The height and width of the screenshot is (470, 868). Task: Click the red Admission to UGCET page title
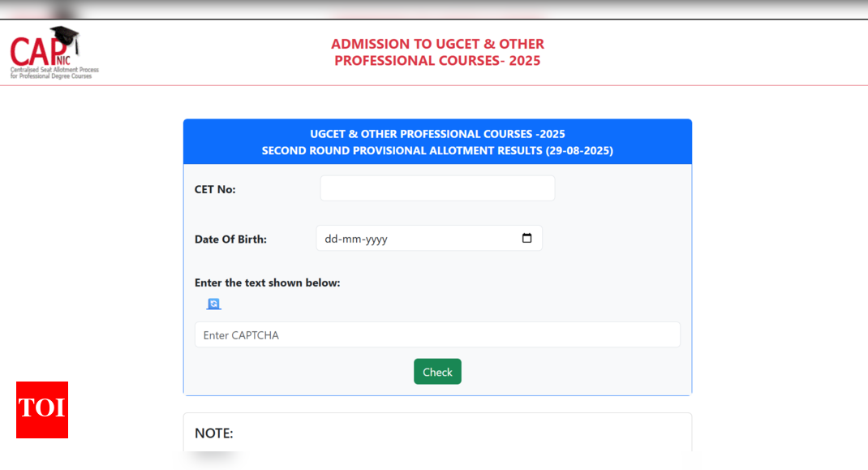click(437, 52)
